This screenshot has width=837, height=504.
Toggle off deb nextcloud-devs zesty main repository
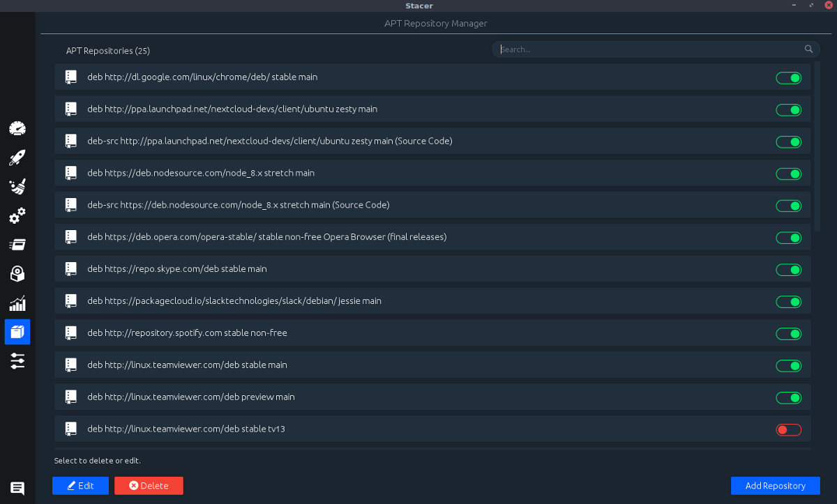(x=788, y=109)
